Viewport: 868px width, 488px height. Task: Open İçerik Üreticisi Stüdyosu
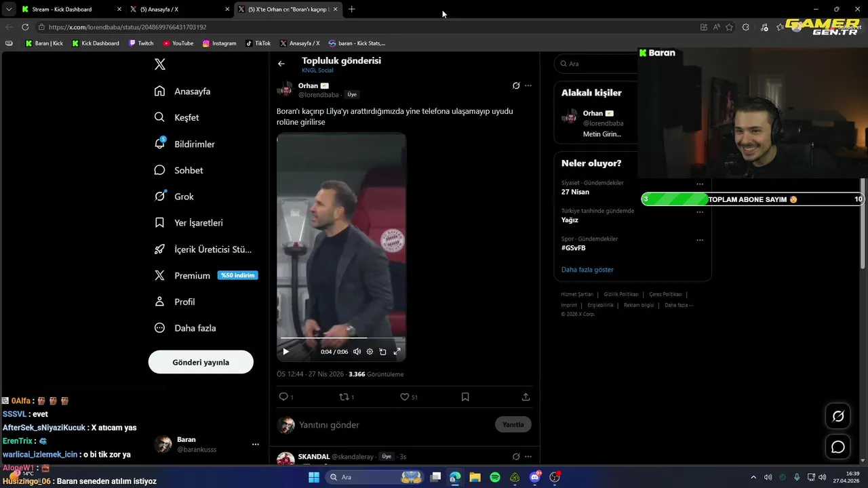tap(203, 249)
